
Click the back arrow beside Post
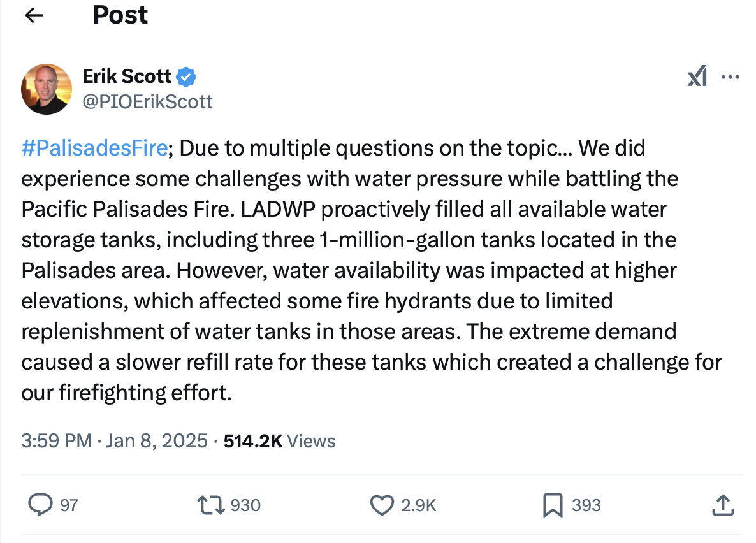(34, 15)
